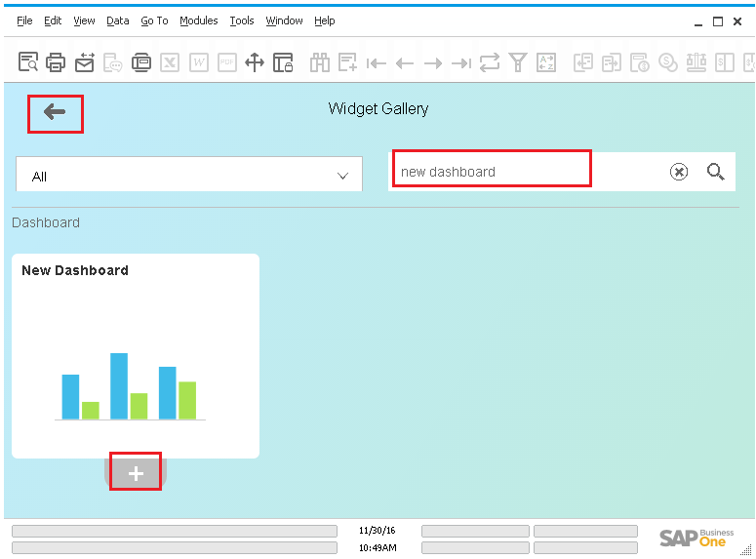Click the Print icon in toolbar
The width and height of the screenshot is (756, 559).
click(x=56, y=62)
